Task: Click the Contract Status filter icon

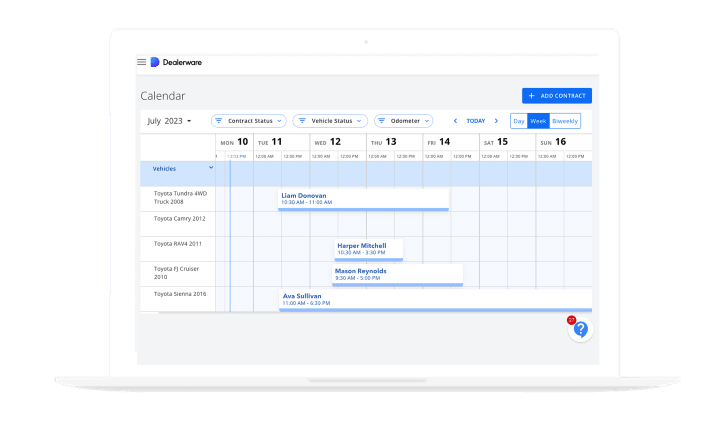Action: coord(219,121)
